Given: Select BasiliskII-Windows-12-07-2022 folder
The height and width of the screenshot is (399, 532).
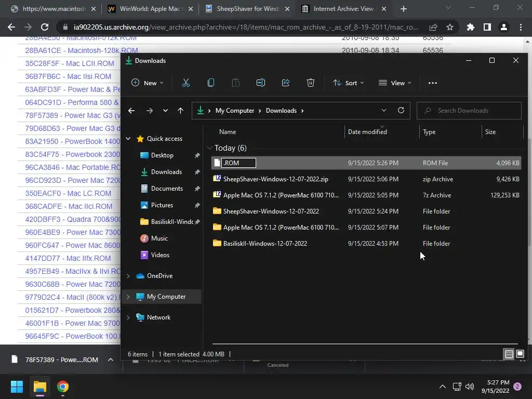Looking at the screenshot, I should point(366,244).
